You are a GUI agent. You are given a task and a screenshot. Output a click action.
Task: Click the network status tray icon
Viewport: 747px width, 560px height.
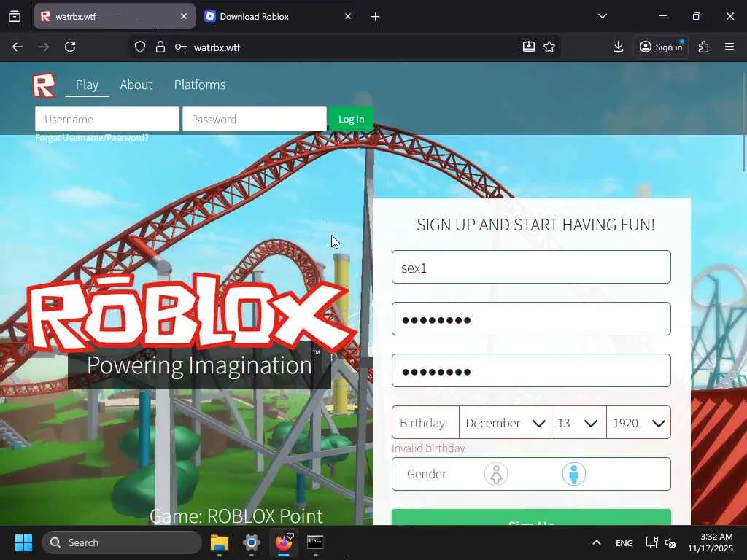click(651, 542)
